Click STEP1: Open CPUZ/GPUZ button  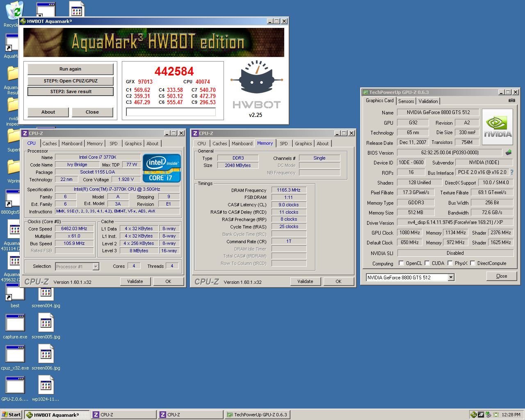70,81
